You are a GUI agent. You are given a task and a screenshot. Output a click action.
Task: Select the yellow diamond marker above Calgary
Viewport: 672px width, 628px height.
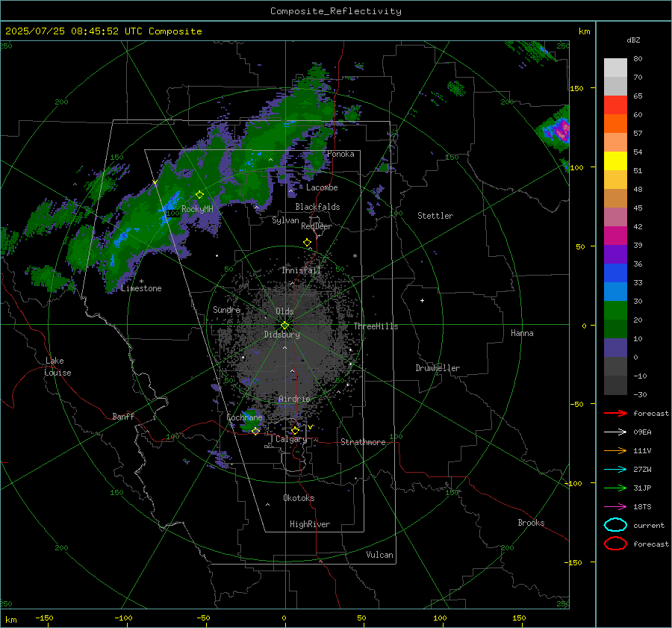tap(295, 430)
